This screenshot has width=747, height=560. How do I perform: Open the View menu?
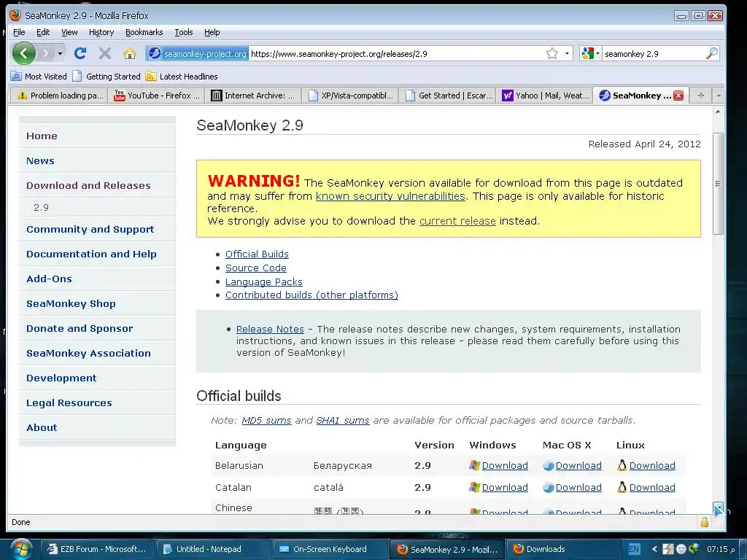69,32
